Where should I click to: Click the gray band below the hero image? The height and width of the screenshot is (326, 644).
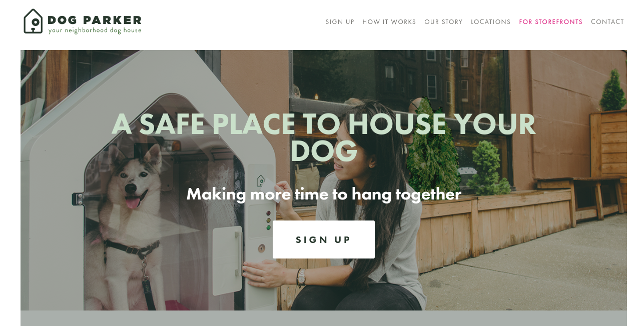click(324, 318)
